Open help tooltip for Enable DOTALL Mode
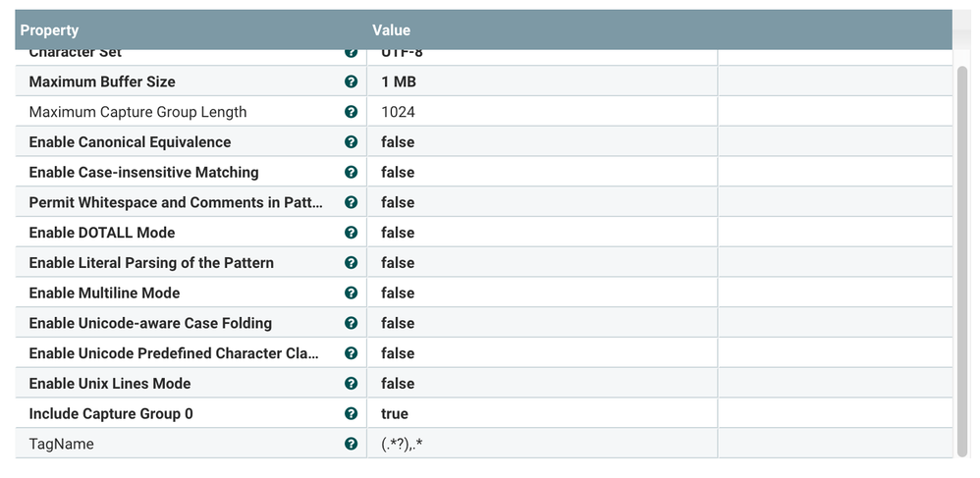980x478 pixels. (x=351, y=233)
